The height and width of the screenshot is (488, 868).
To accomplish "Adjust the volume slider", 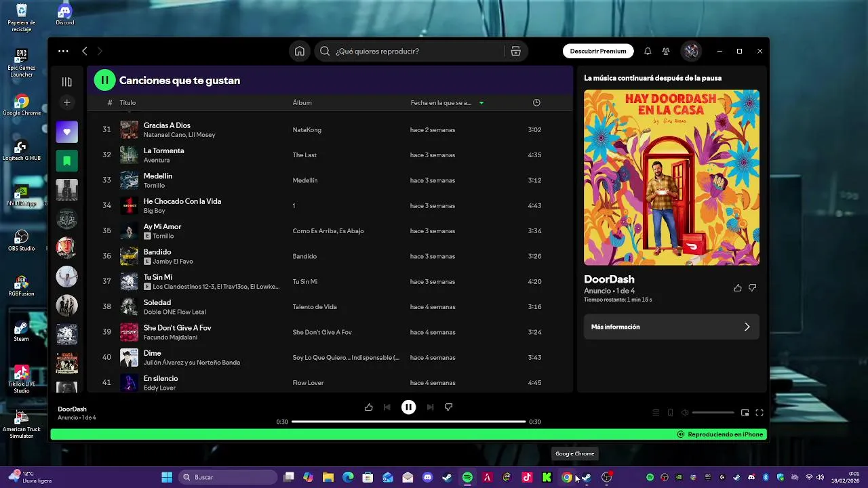I will (x=713, y=413).
